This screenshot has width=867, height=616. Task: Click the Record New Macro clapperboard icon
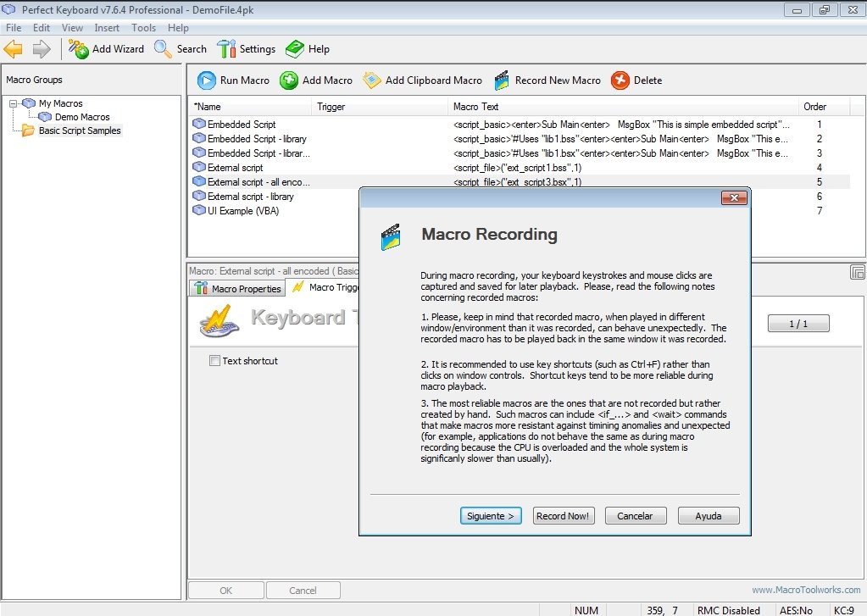point(502,80)
